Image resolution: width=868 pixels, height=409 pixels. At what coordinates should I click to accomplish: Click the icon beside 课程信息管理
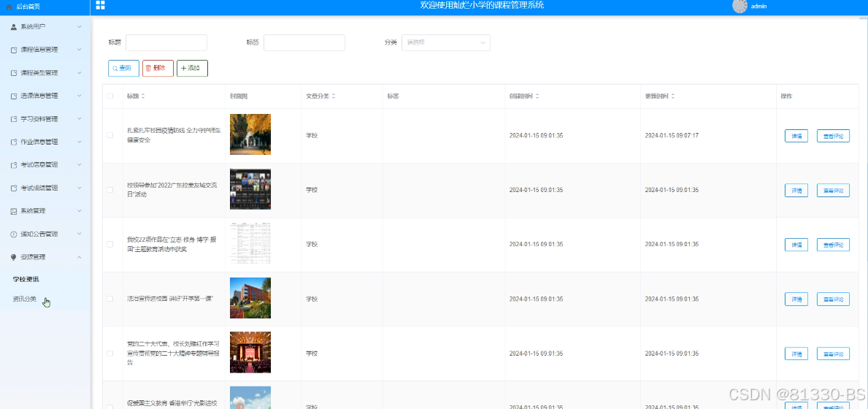coord(14,50)
